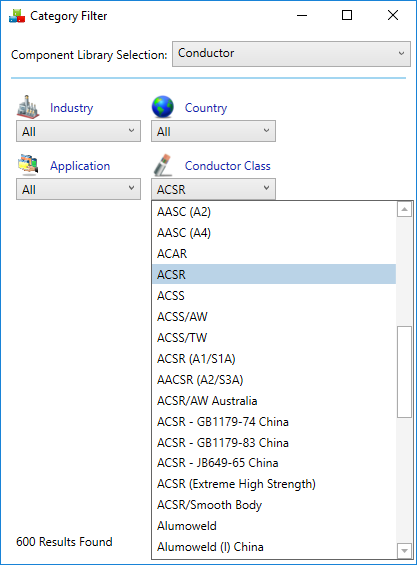Screen dimensions: 417x565
Task: Select ACSS/TW option
Action: 274,338
